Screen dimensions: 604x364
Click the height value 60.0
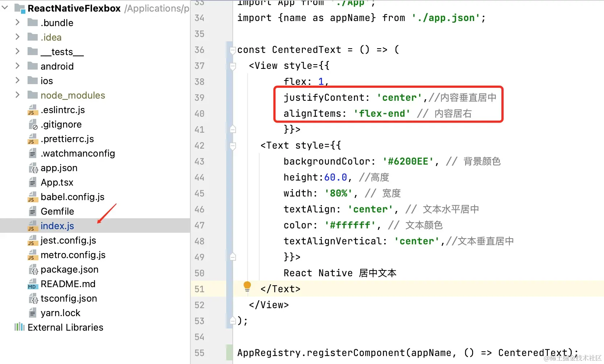[x=335, y=177]
